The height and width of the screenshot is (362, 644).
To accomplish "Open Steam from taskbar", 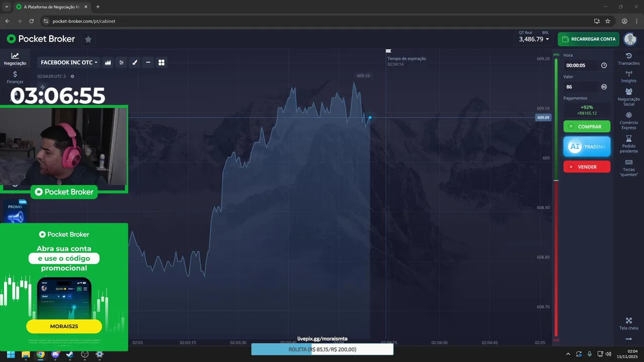I will pos(70,354).
